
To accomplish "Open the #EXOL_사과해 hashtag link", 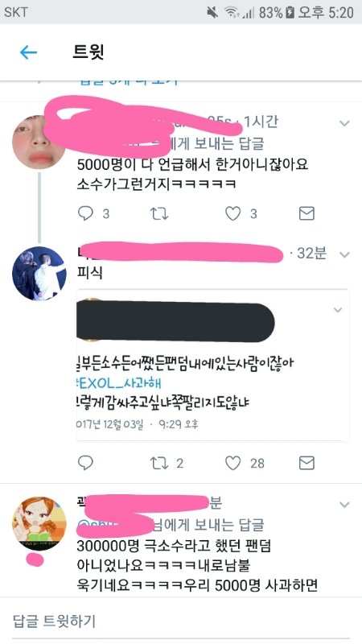I will (119, 383).
